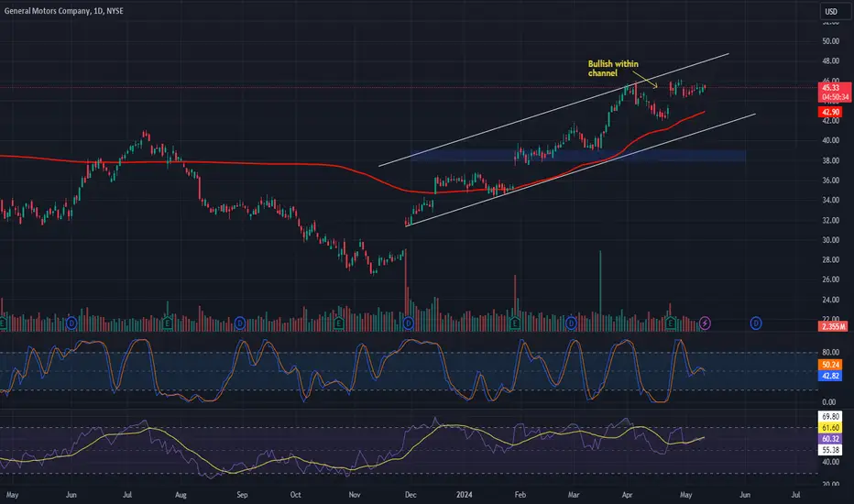
Task: Select the lower white channel trendline
Action: point(580,170)
